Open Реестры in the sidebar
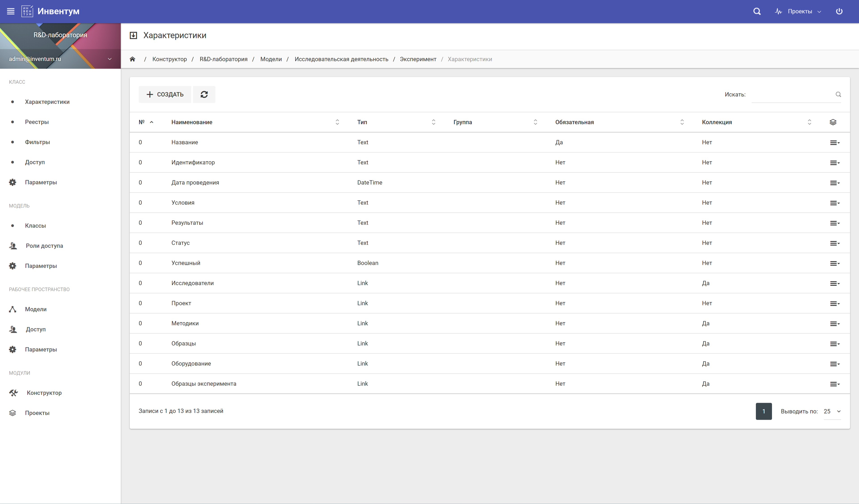Viewport: 859px width, 504px height. click(37, 122)
